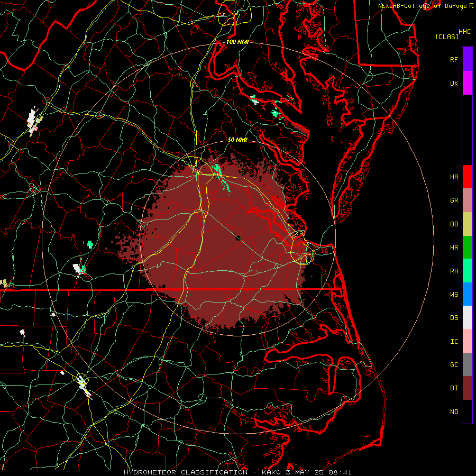The width and height of the screenshot is (476, 476).
Task: Click the WS legend label
Action: [x=454, y=294]
